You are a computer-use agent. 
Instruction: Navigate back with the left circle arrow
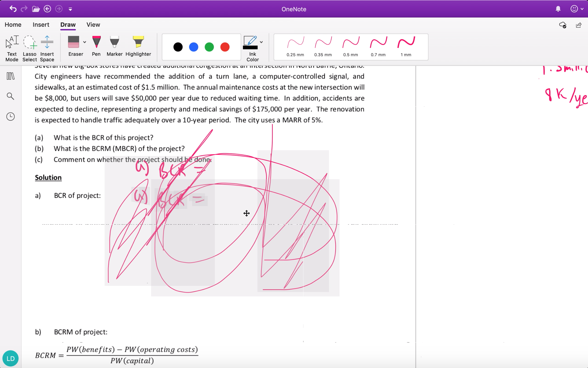coord(47,9)
